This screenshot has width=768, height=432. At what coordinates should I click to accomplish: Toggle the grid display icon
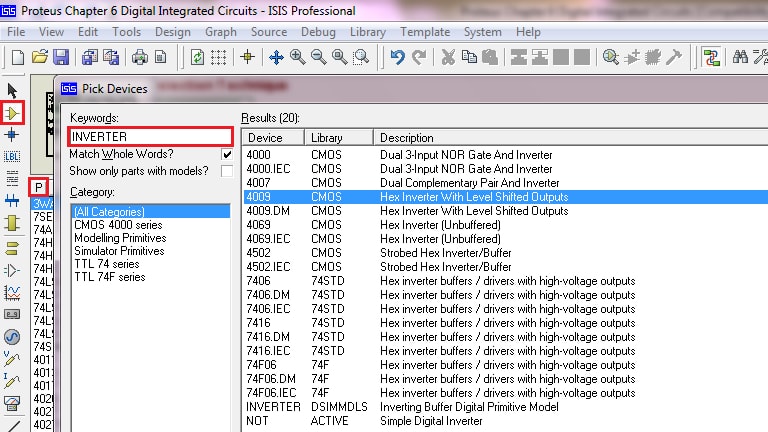click(x=219, y=57)
